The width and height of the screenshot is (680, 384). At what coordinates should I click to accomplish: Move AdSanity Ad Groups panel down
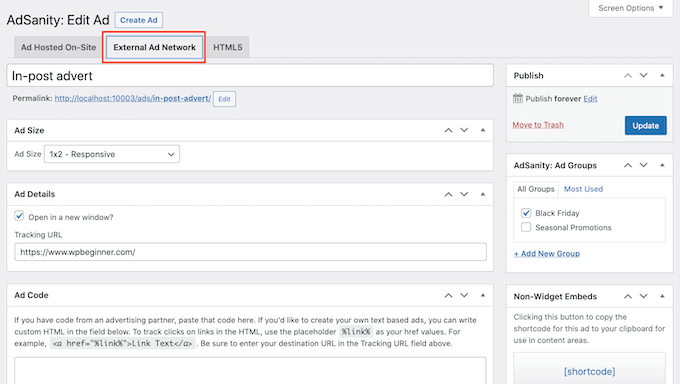(x=644, y=165)
